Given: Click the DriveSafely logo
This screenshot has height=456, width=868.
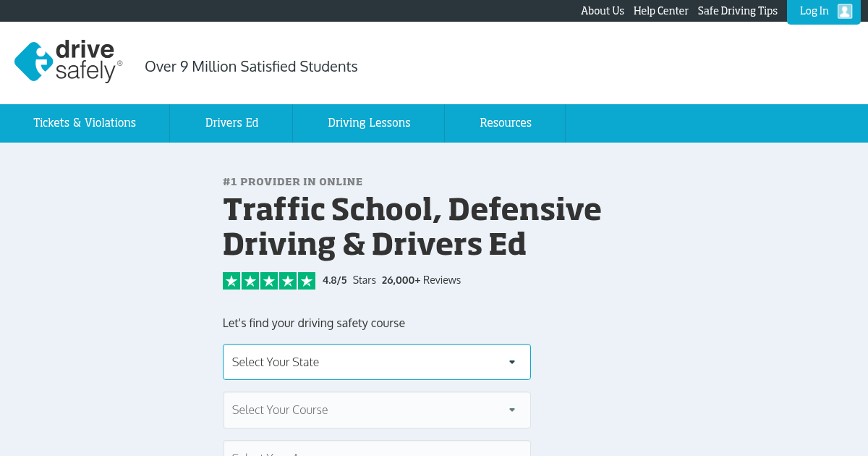Looking at the screenshot, I should click(x=68, y=62).
